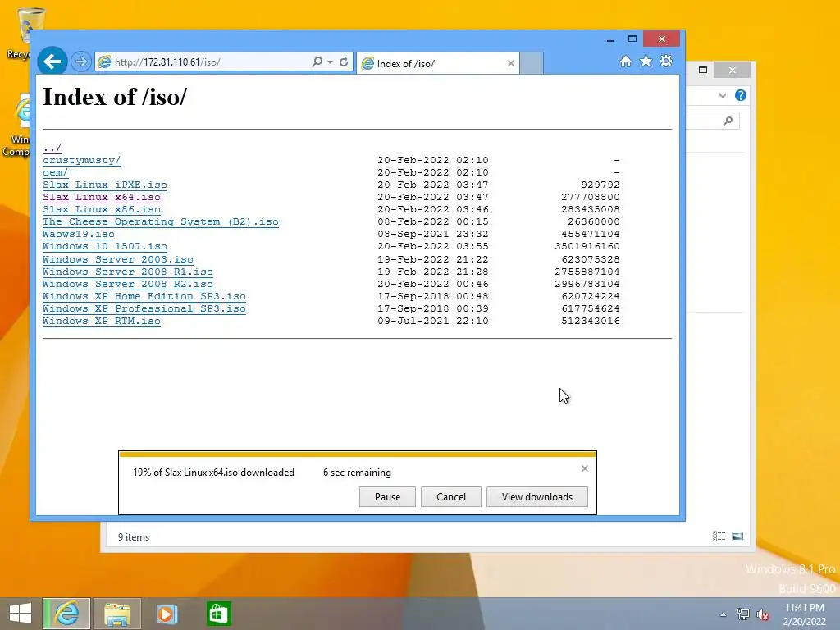Cancel the current download
The width and height of the screenshot is (840, 630).
[450, 496]
